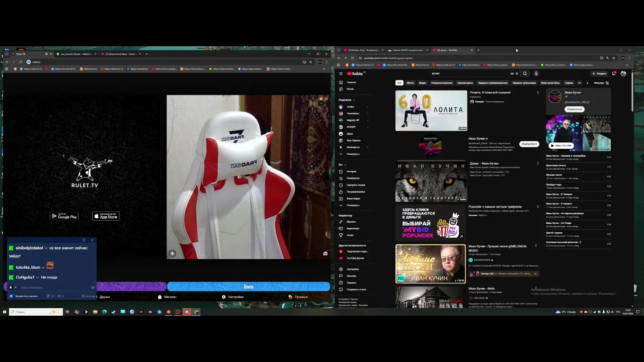Screen dimensions: 644x362
Task: Play the Микс YouTube button in the side card
Action: [561, 146]
